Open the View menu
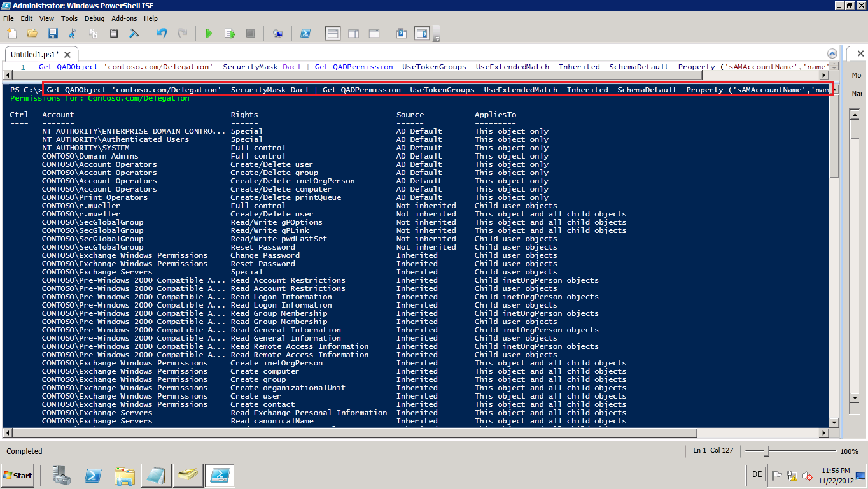Image resolution: width=868 pixels, height=489 pixels. [x=47, y=18]
